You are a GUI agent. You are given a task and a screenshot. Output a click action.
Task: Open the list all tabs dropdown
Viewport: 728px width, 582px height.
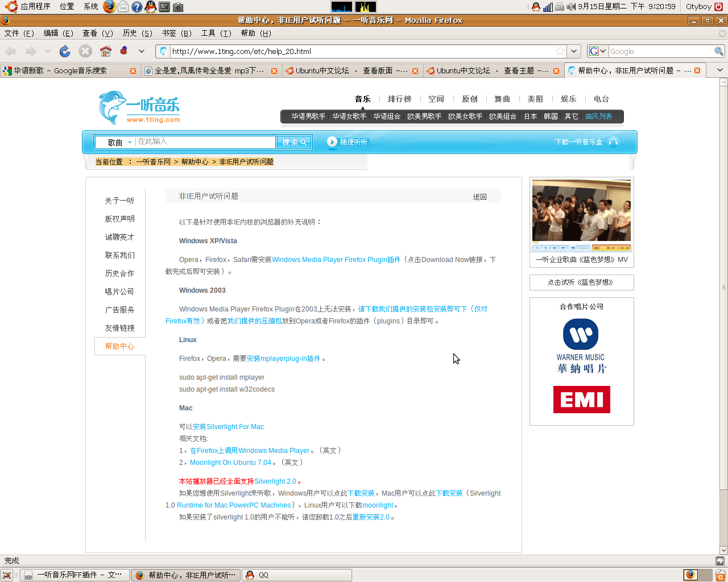point(720,70)
